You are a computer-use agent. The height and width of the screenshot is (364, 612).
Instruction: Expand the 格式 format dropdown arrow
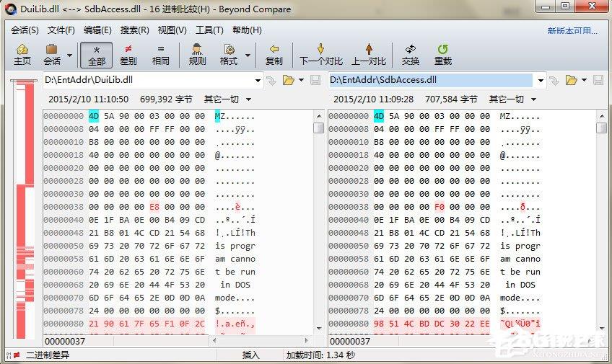[x=248, y=55]
